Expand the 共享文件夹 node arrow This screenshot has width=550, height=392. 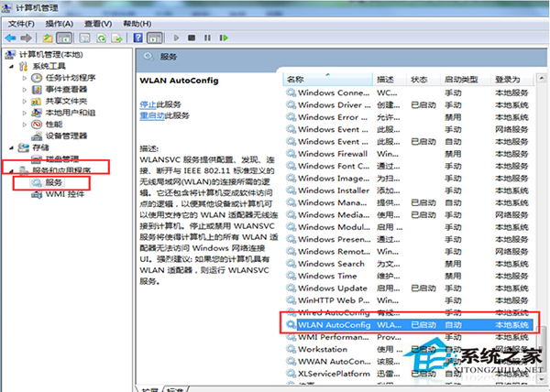[25, 102]
